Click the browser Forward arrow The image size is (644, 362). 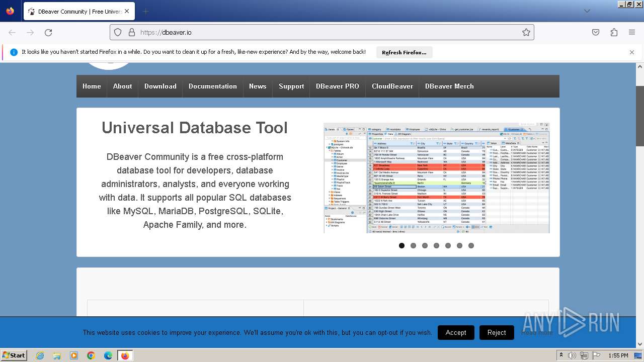pyautogui.click(x=30, y=32)
